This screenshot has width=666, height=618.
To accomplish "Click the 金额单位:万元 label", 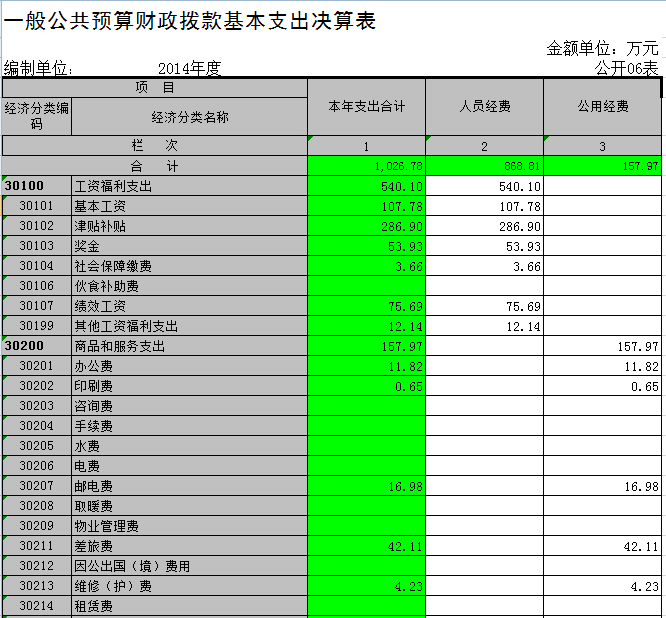I will 602,48.
